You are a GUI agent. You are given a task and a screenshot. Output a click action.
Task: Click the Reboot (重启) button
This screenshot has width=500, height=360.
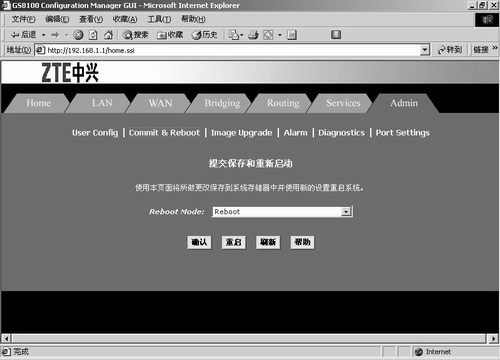(234, 242)
